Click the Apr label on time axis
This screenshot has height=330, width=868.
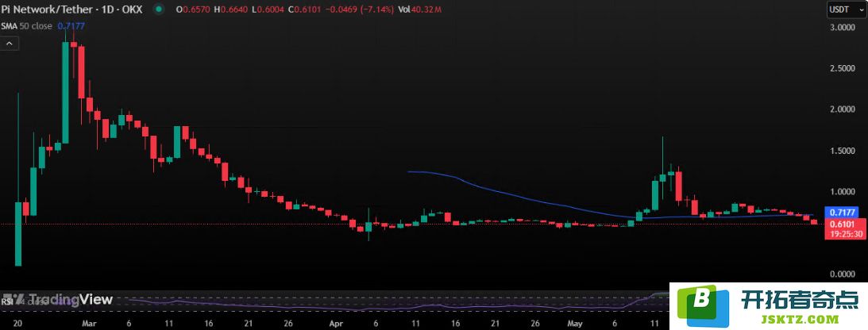[335, 323]
